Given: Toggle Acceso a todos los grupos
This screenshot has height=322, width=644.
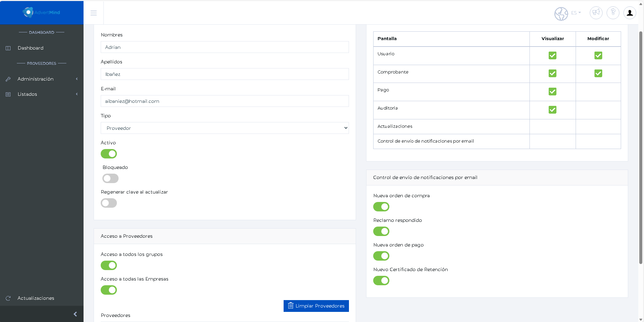Looking at the screenshot, I should click(109, 265).
